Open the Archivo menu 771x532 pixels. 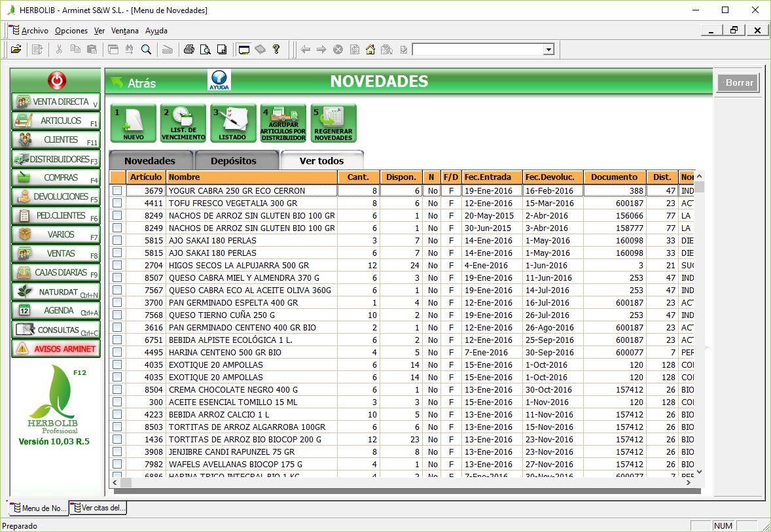click(35, 31)
